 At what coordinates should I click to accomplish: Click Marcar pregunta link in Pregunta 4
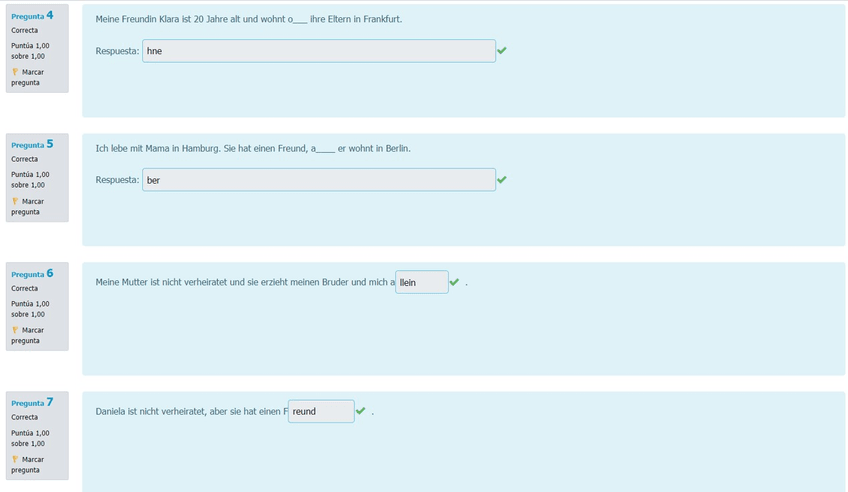coord(28,77)
